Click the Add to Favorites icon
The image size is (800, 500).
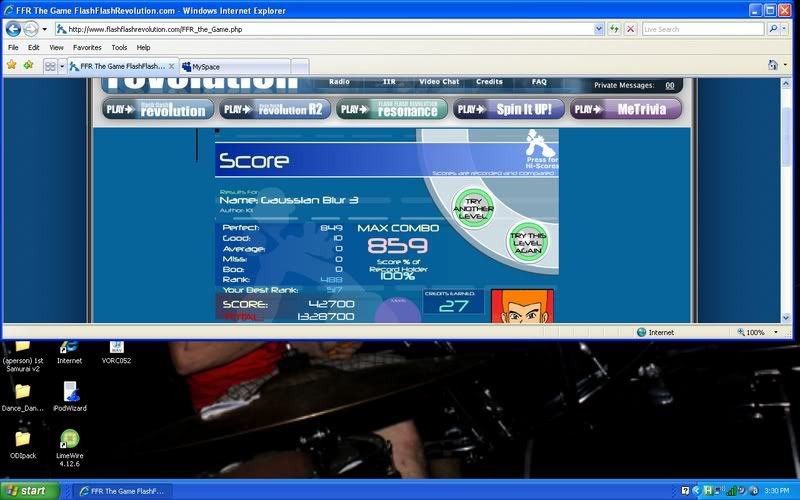click(x=28, y=65)
